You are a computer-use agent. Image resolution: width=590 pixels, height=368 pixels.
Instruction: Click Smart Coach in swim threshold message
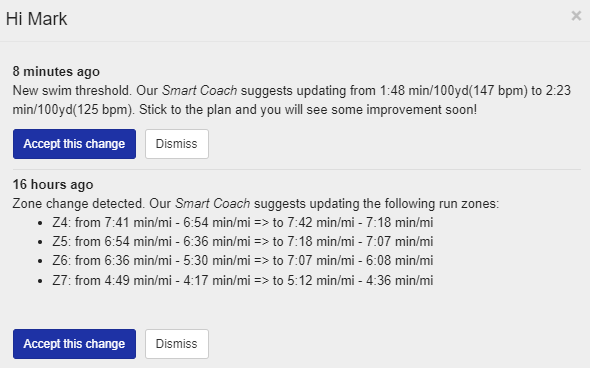(199, 91)
